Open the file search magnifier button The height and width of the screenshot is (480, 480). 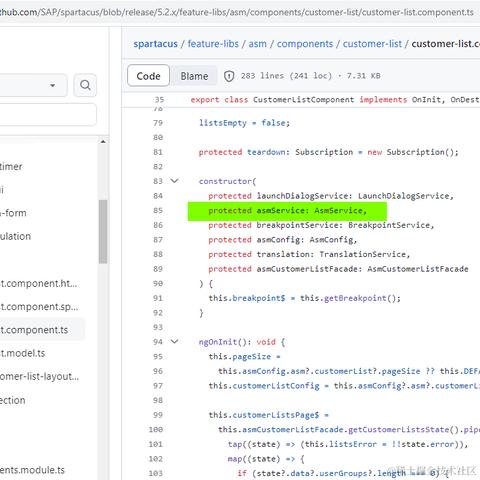[85, 85]
